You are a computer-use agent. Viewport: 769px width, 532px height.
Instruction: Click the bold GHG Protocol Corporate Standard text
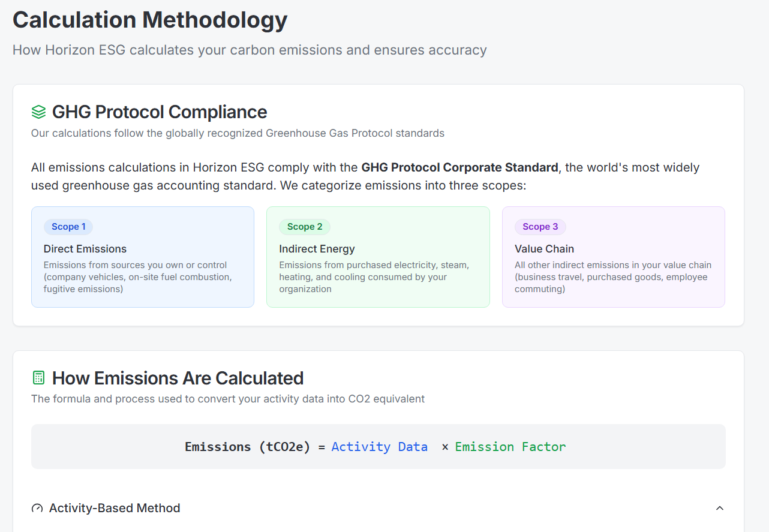(459, 167)
